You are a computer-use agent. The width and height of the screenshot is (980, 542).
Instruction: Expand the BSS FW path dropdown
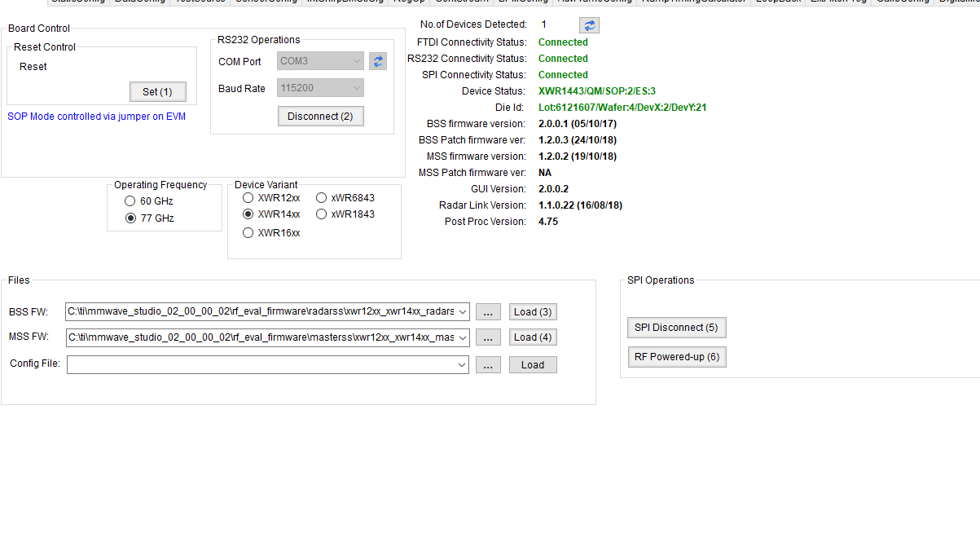[464, 311]
